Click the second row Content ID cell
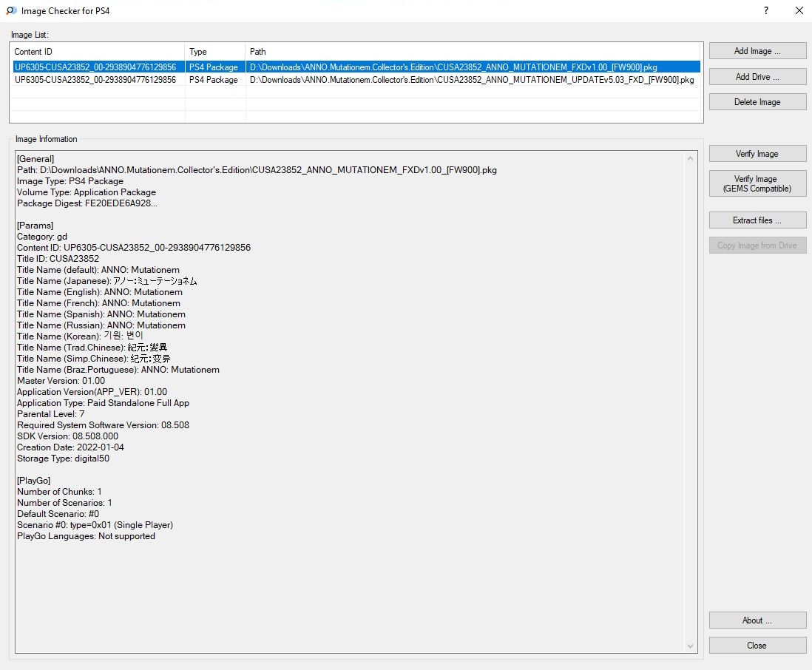Viewport: 812px width, 670px height. click(95, 80)
